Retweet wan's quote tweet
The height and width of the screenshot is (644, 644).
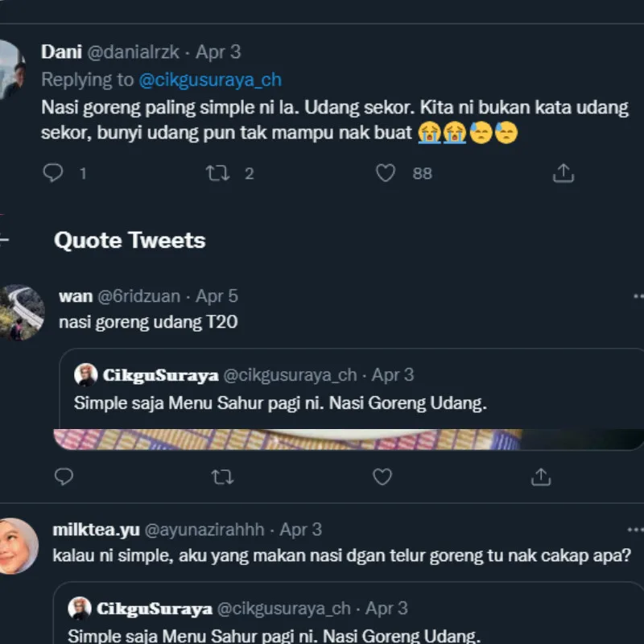click(x=222, y=477)
